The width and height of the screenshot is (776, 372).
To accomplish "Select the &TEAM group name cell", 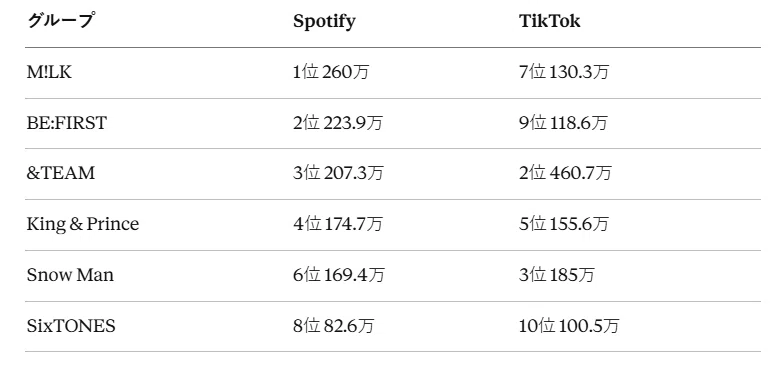I will [x=60, y=174].
